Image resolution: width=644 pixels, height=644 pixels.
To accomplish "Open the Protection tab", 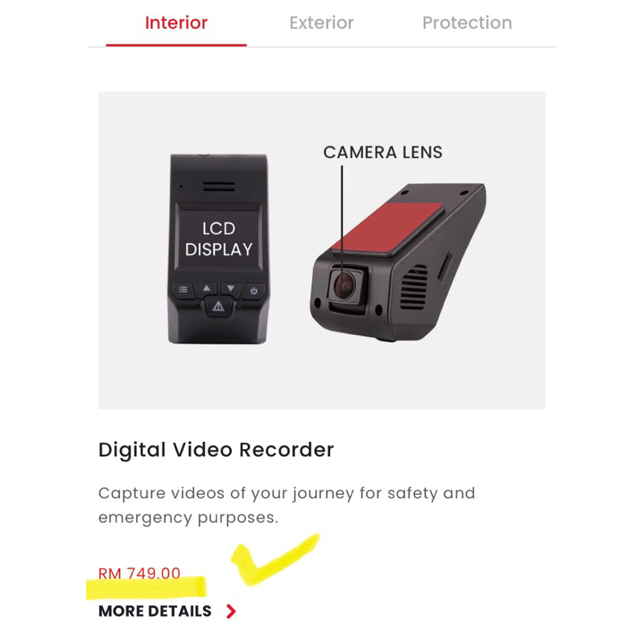I will pyautogui.click(x=467, y=23).
